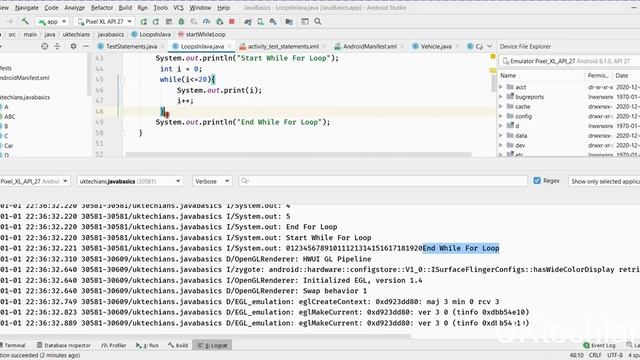Open Search Everywhere magnifier in toolbar

pyautogui.click(x=318, y=21)
